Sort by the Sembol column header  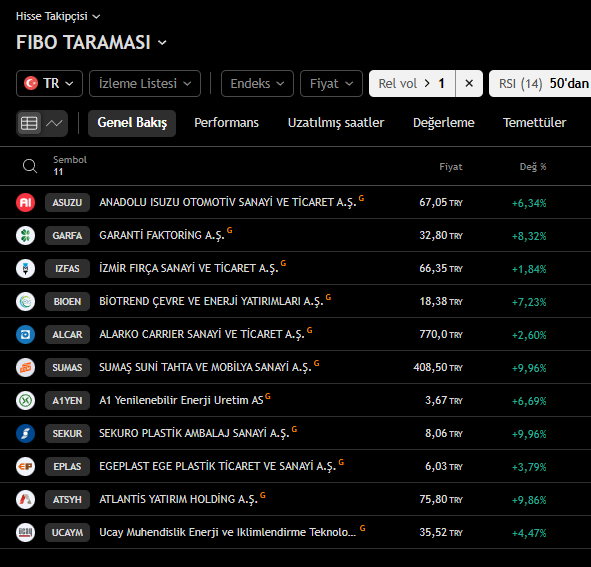tap(70, 160)
